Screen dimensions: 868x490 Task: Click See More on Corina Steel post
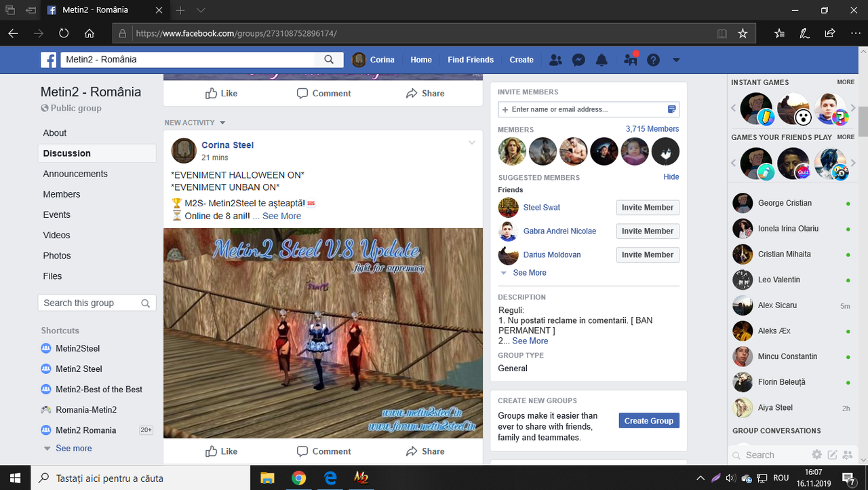[282, 216]
